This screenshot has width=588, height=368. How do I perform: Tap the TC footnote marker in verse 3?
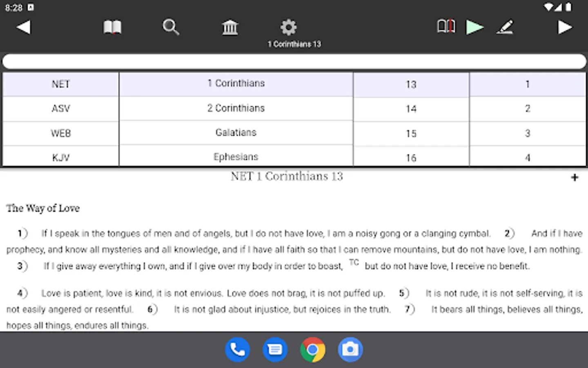point(354,263)
